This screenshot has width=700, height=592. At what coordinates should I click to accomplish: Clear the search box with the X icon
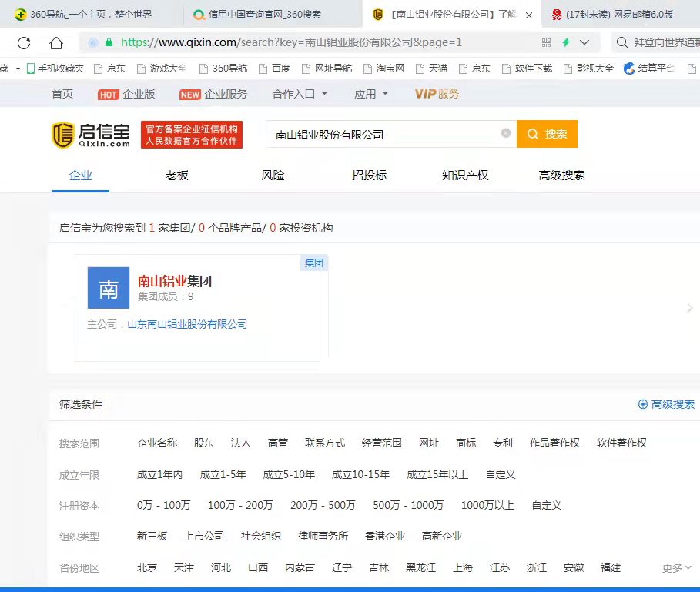(506, 133)
